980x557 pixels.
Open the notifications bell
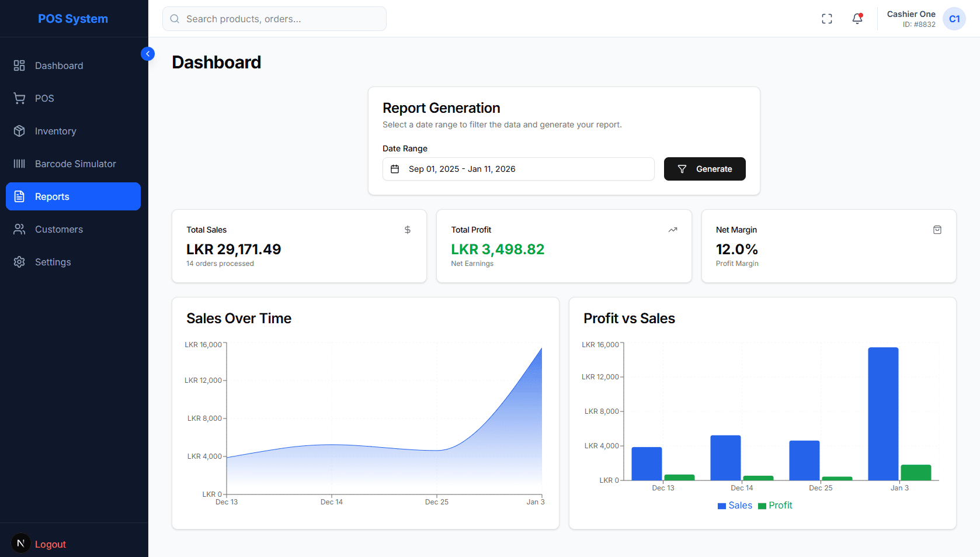pos(857,19)
